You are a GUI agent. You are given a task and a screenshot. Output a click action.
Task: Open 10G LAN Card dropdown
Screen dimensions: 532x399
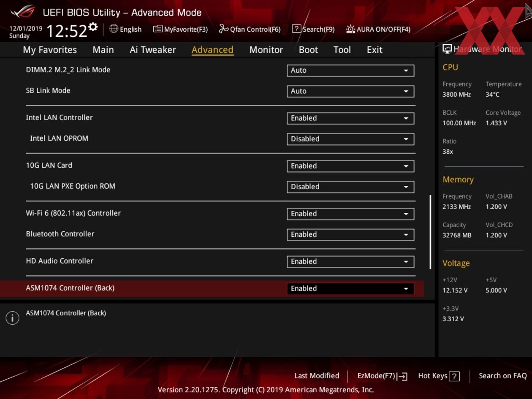[350, 166]
